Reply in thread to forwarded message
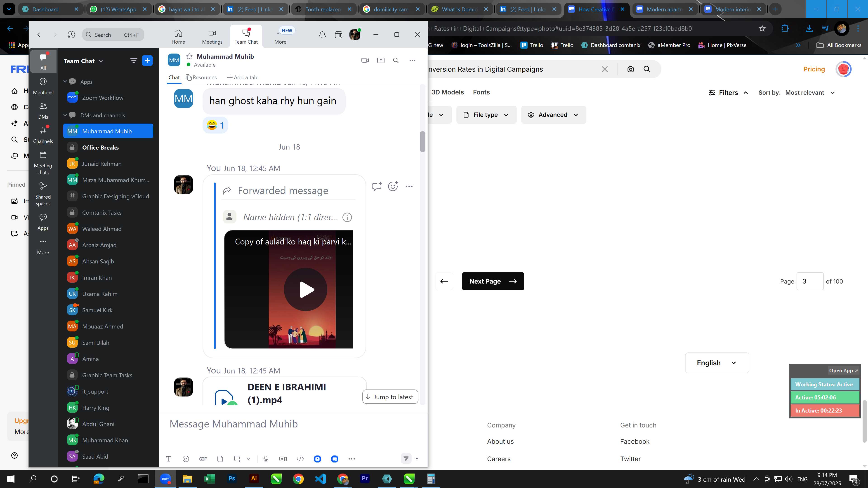This screenshot has width=868, height=488. [x=376, y=186]
